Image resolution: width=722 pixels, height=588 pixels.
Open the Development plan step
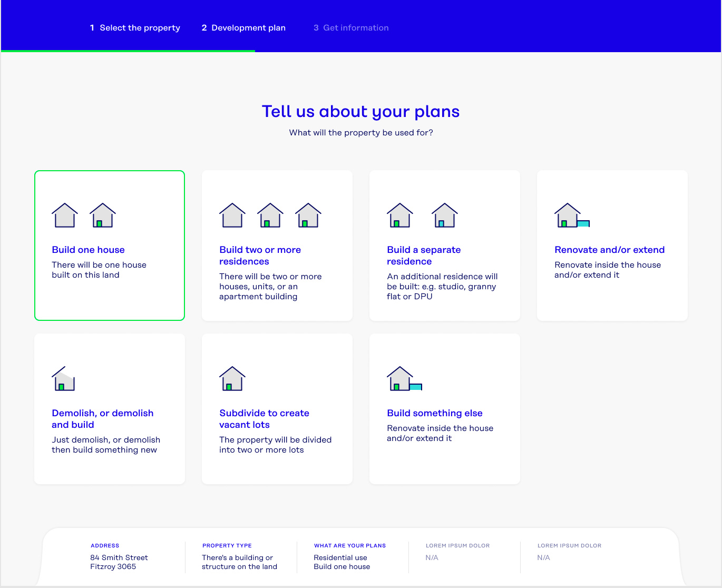click(243, 28)
